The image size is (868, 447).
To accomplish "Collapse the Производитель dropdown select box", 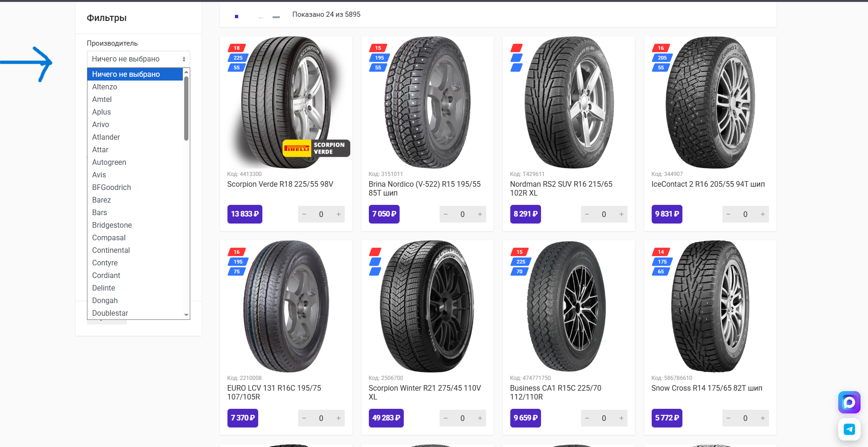I will [x=138, y=59].
